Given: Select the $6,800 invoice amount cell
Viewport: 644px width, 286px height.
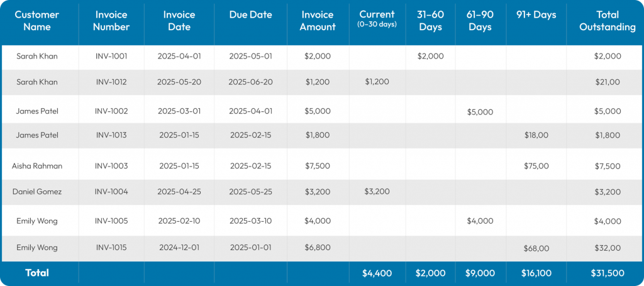Looking at the screenshot, I should [318, 248].
